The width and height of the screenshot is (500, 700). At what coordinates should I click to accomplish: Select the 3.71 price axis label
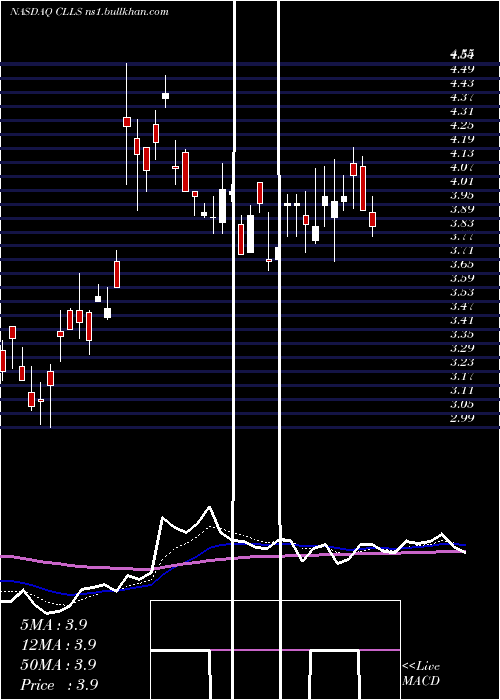[462, 250]
